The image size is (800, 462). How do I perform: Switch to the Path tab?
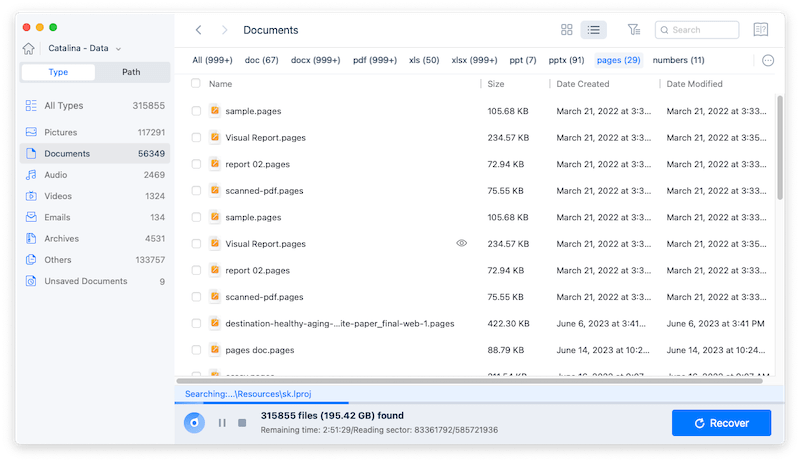click(x=131, y=72)
